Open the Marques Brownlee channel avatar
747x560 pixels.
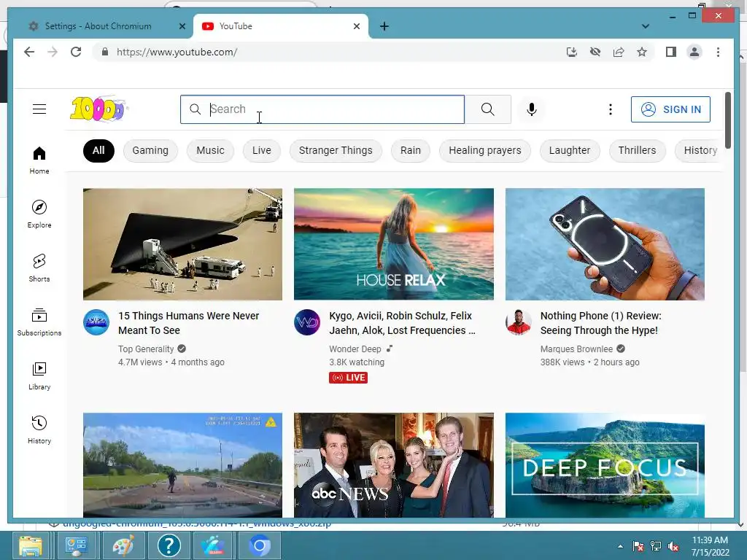click(x=519, y=322)
